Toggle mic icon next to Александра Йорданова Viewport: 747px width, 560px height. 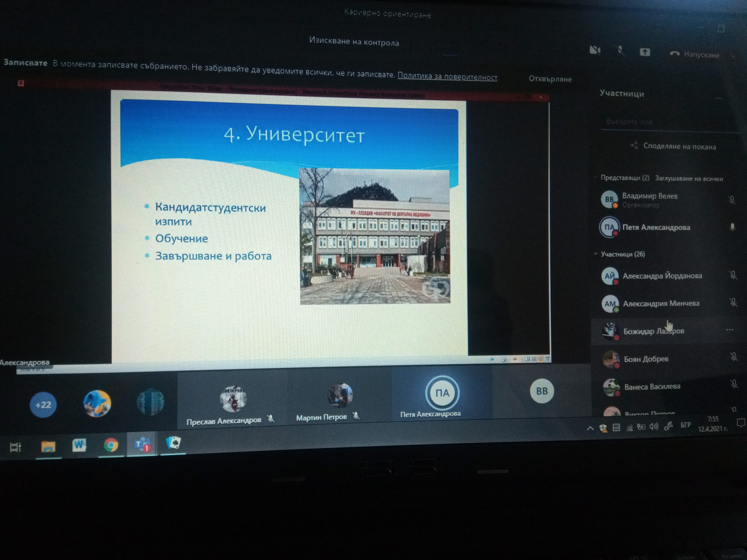pyautogui.click(x=733, y=275)
